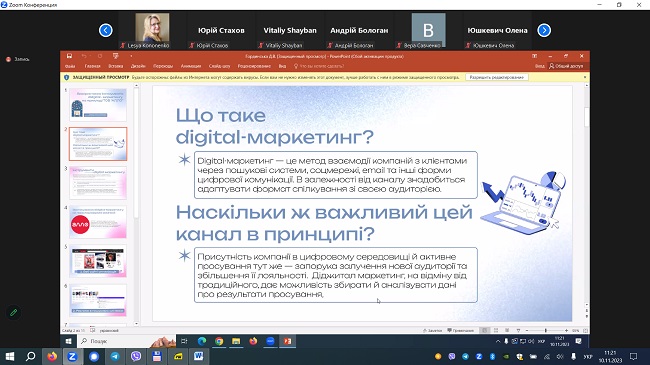This screenshot has height=365, width=650.
Task: Open the Слайд-шоу ribbon tab
Action: (x=219, y=66)
